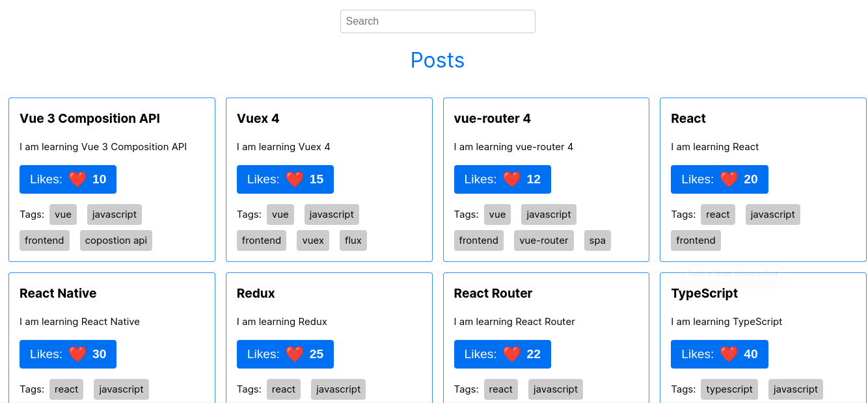Click the heart icon on the React post
The width and height of the screenshot is (868, 403).
point(729,179)
